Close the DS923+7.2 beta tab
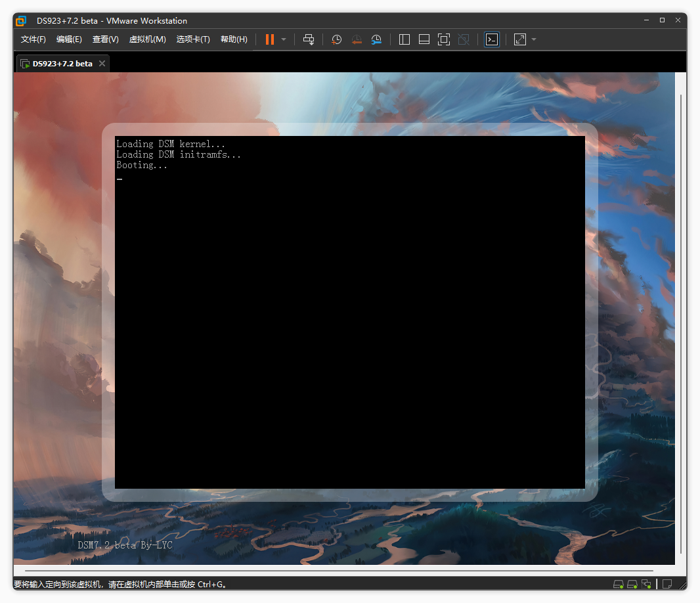The width and height of the screenshot is (700, 603). pyautogui.click(x=102, y=64)
